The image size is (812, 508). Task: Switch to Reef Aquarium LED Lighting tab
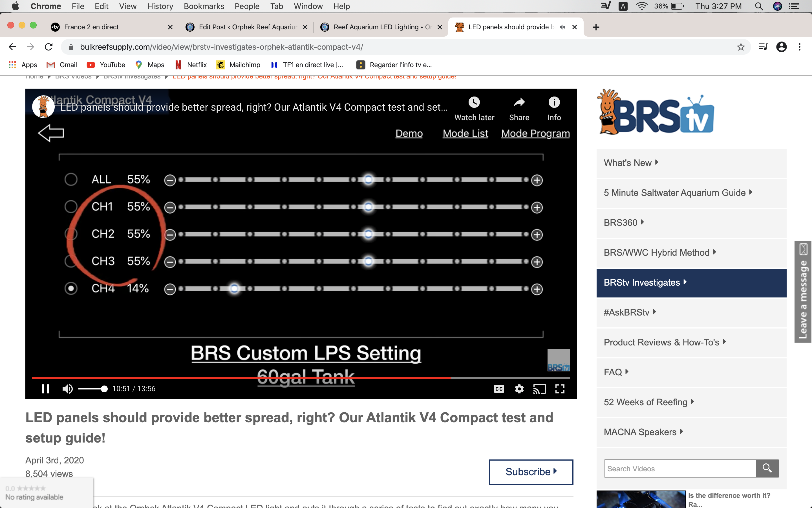[381, 27]
